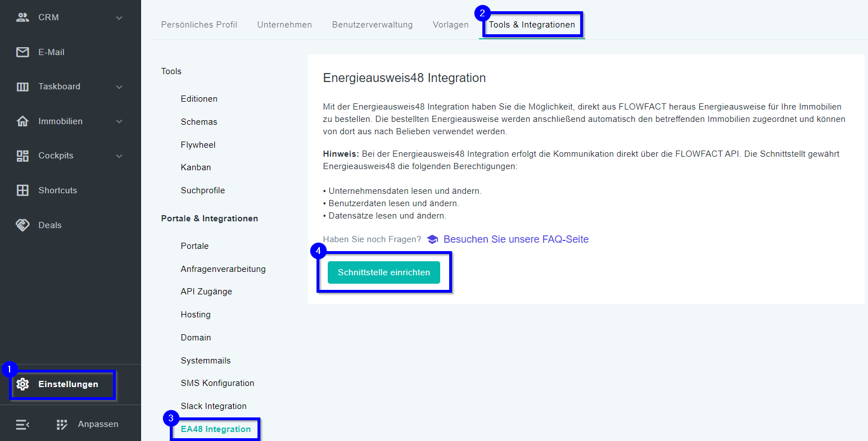Image resolution: width=868 pixels, height=441 pixels.
Task: Click the bold Hinweis: text
Action: point(341,154)
